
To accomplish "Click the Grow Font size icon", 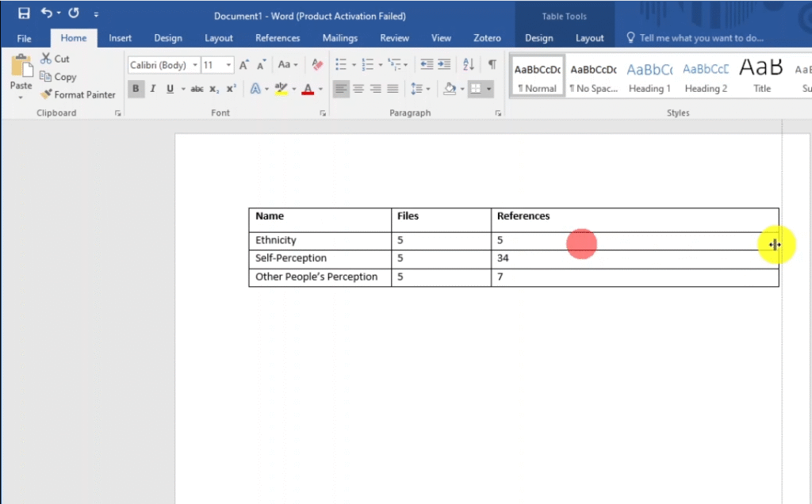I will [x=244, y=65].
